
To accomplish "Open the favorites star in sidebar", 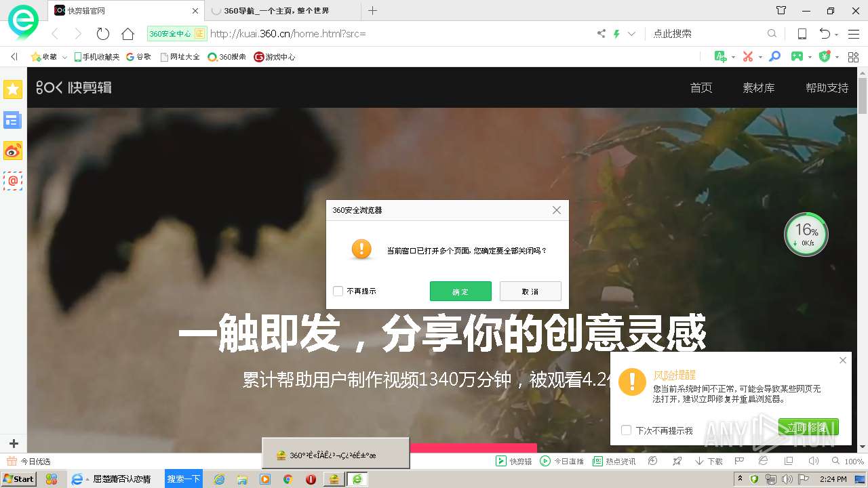I will pos(13,89).
